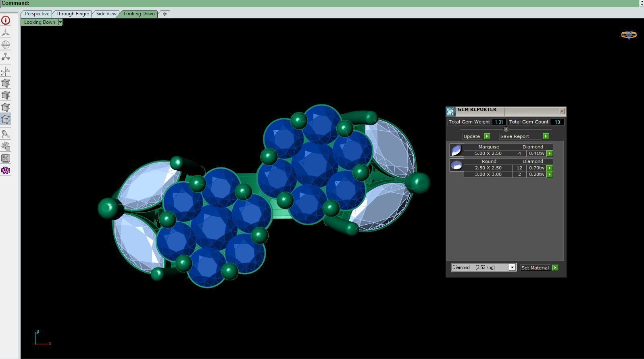Click the Total Gem Count value 18
644x359 pixels.
click(557, 122)
